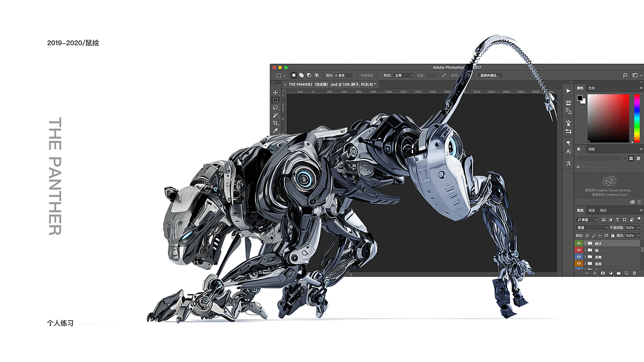Click the add layer mask icon
The width and height of the screenshot is (644, 362).
click(x=603, y=273)
